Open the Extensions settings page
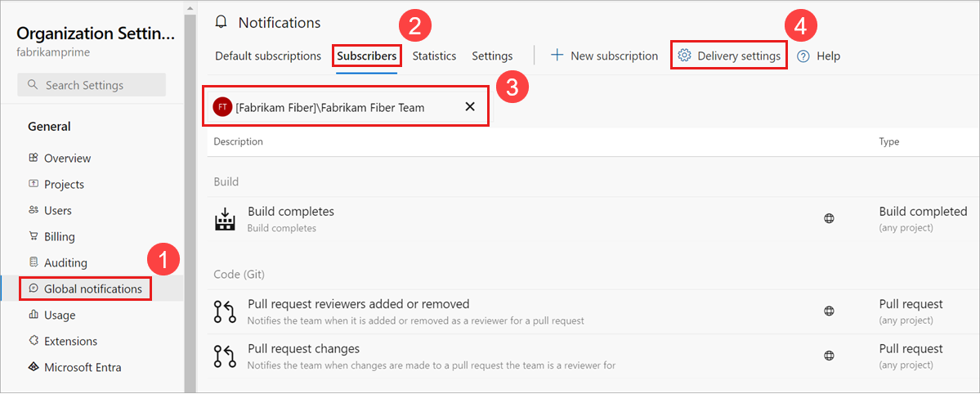The height and width of the screenshot is (394, 980). 70,341
